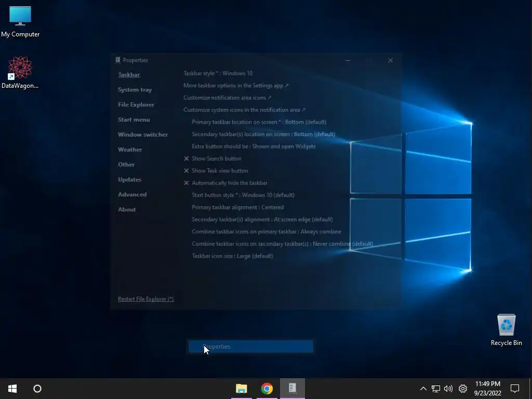Click the Properties app icon in taskbar

pos(292,388)
